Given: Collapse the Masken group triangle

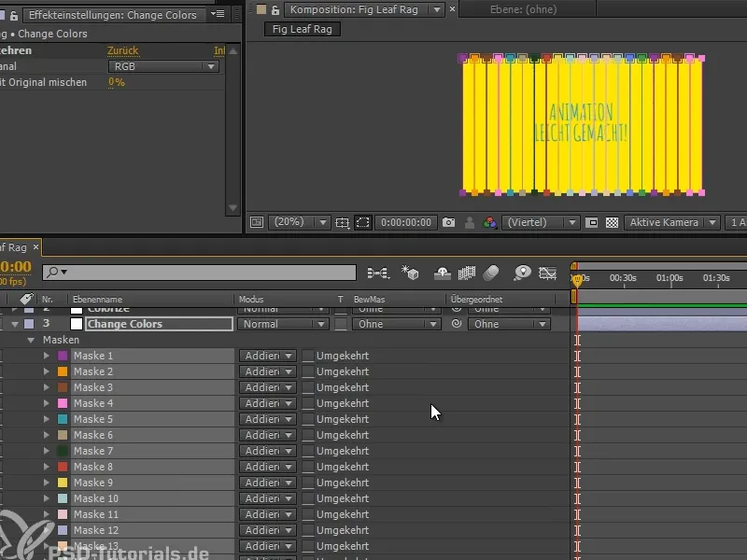Looking at the screenshot, I should click(31, 340).
